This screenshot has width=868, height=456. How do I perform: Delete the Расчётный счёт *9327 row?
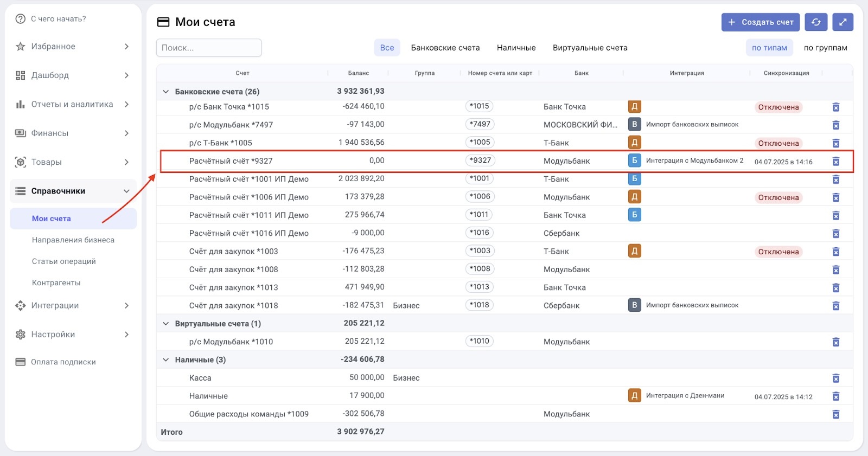pyautogui.click(x=835, y=162)
